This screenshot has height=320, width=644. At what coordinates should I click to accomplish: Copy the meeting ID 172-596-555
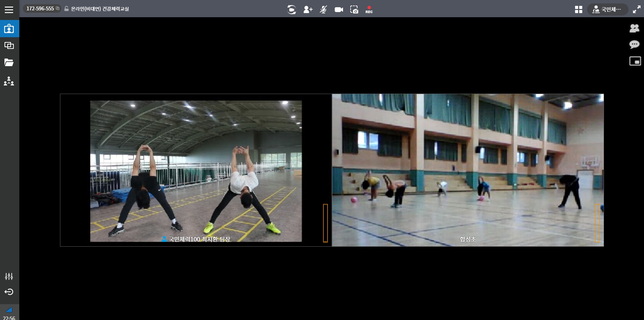58,9
